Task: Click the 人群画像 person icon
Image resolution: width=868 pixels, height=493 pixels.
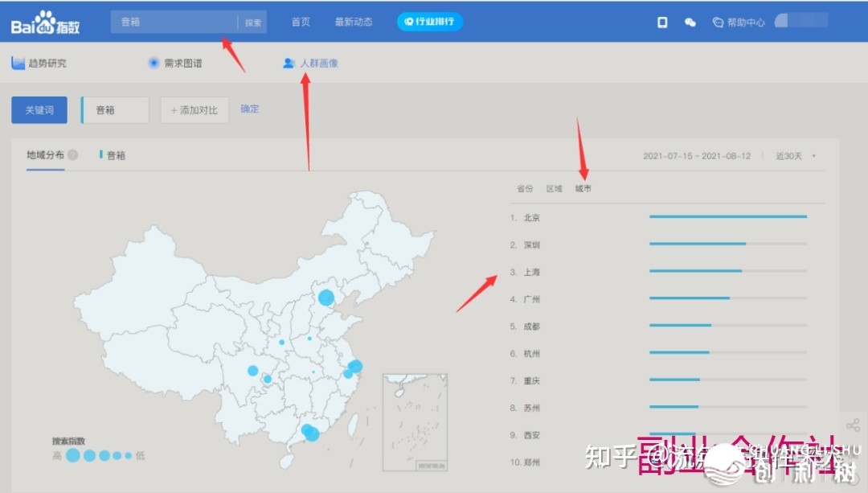Action: (288, 63)
